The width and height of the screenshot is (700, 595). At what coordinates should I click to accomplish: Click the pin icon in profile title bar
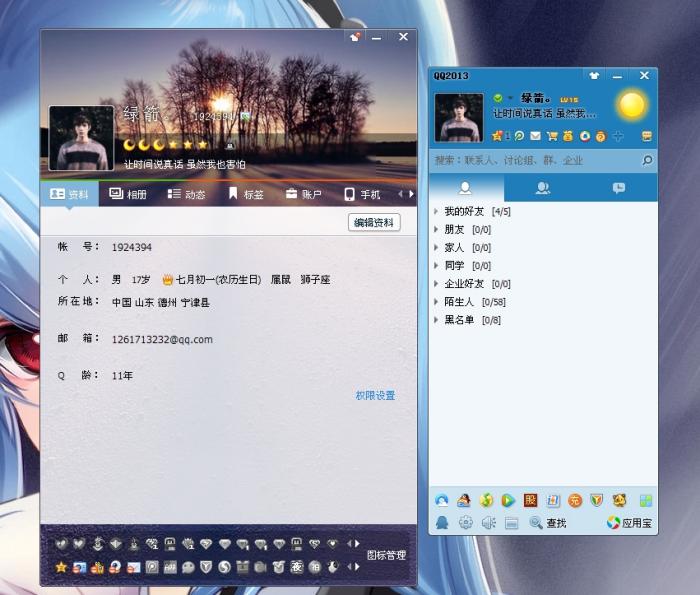[355, 37]
